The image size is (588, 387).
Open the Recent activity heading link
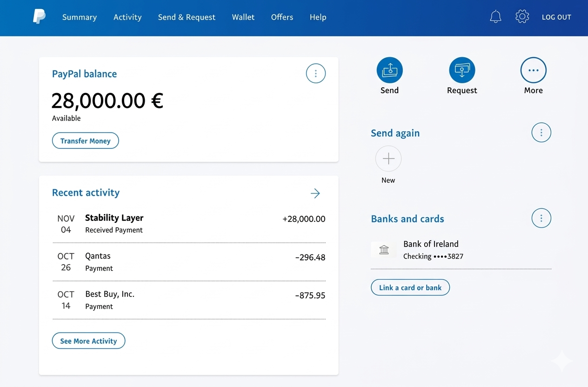click(86, 193)
